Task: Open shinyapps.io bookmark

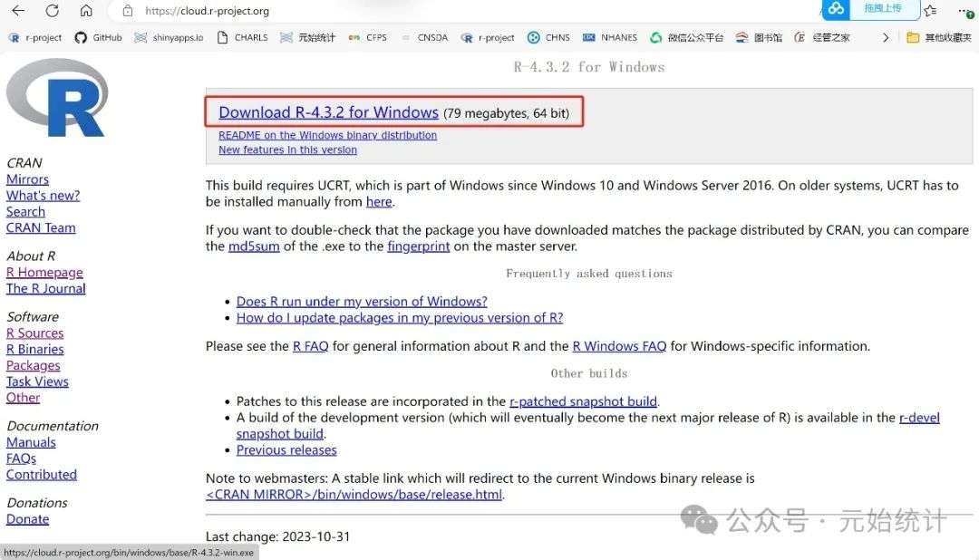Action: click(169, 37)
